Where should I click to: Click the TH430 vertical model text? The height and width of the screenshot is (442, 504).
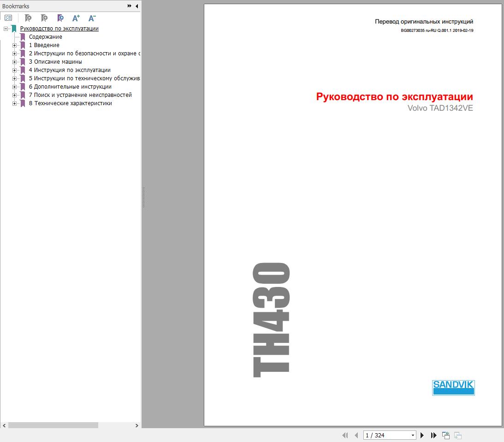(271, 320)
